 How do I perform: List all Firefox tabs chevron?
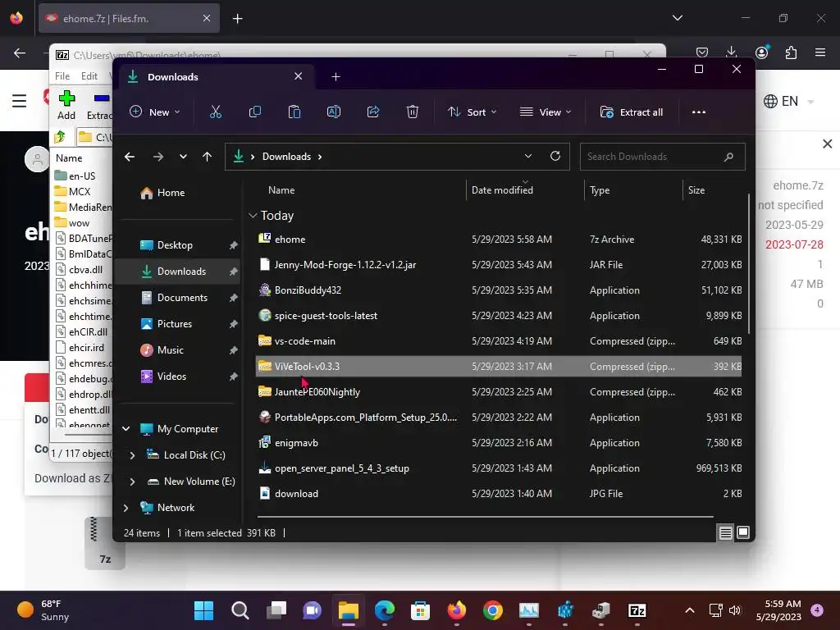point(678,18)
